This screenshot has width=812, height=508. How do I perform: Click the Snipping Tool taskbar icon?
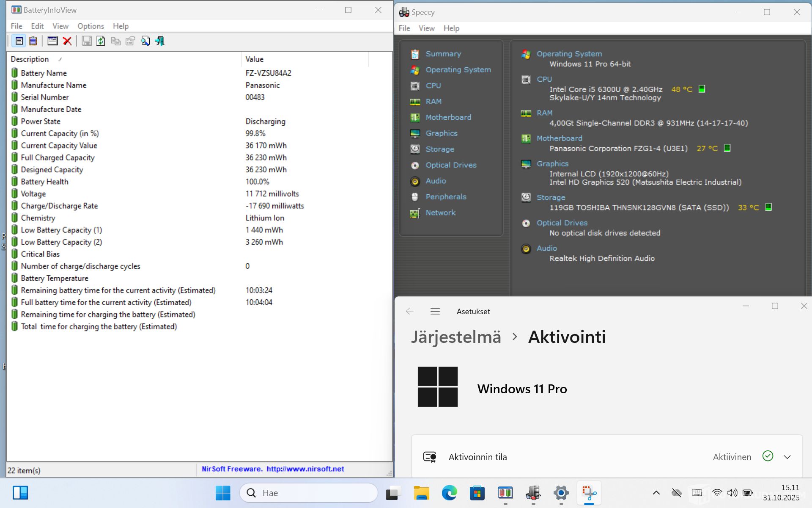(589, 493)
